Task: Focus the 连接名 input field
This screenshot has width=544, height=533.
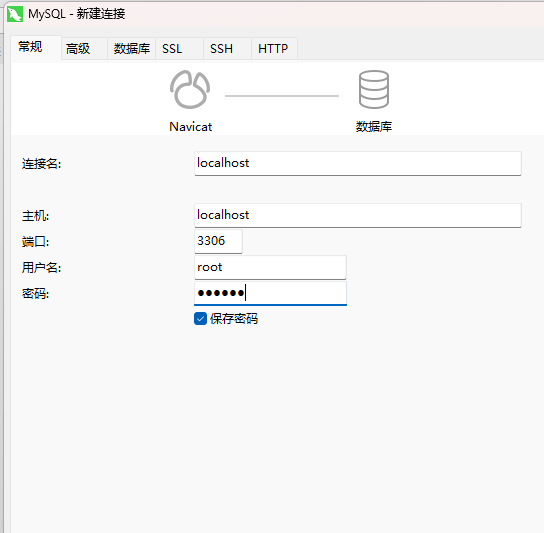Action: click(x=358, y=163)
